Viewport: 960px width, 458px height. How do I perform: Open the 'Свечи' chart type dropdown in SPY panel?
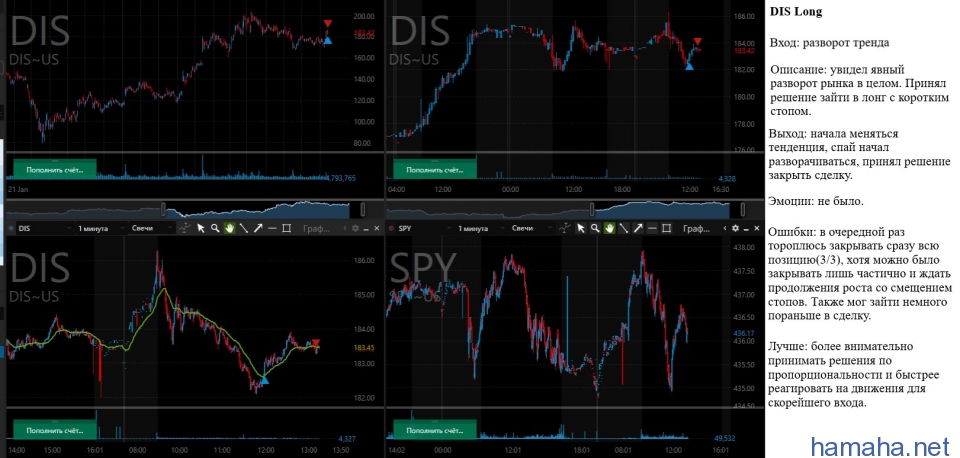click(532, 228)
